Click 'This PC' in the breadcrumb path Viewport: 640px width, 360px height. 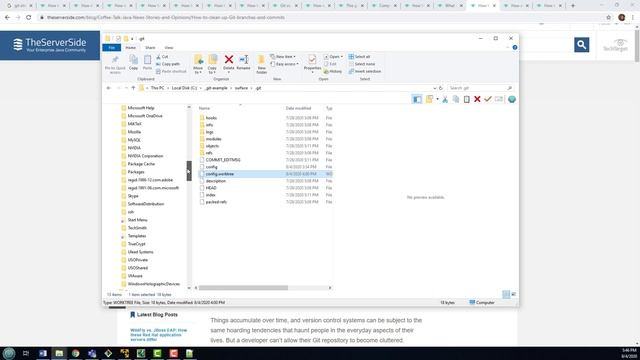[157, 88]
